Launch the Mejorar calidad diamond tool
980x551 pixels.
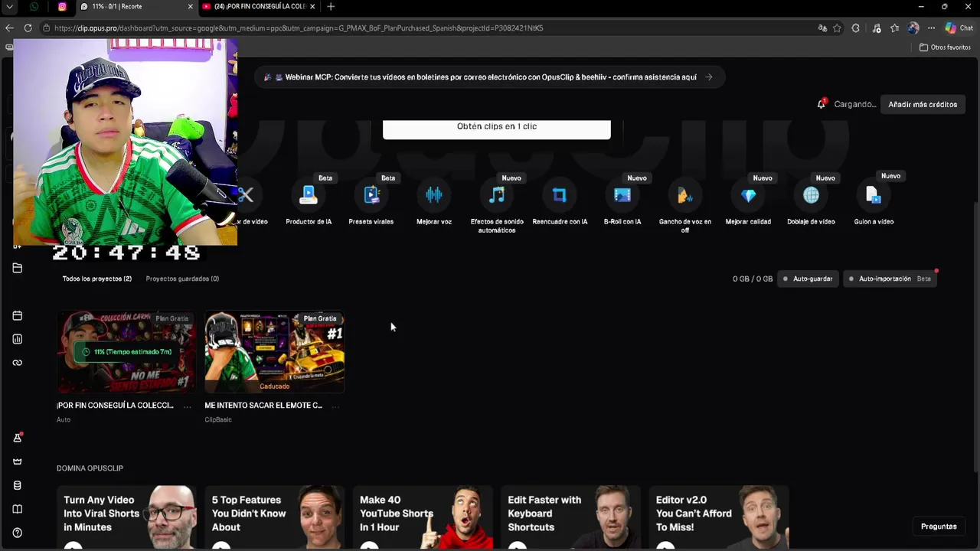pyautogui.click(x=748, y=196)
